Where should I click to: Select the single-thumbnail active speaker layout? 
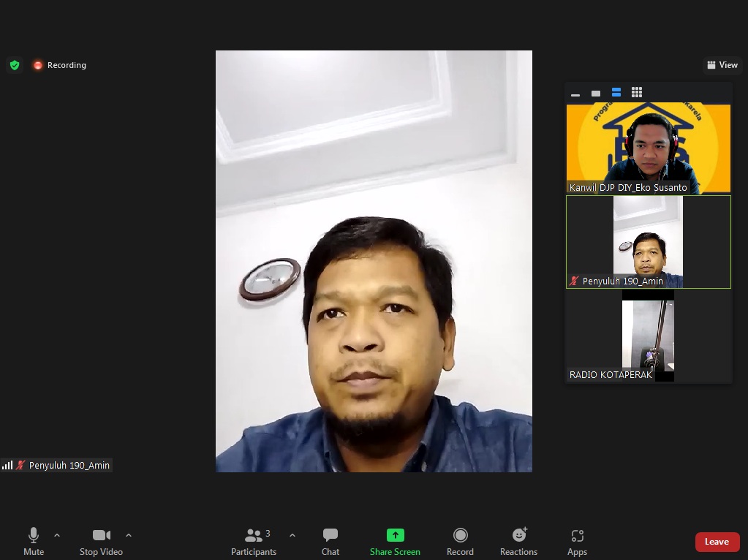[x=596, y=93]
